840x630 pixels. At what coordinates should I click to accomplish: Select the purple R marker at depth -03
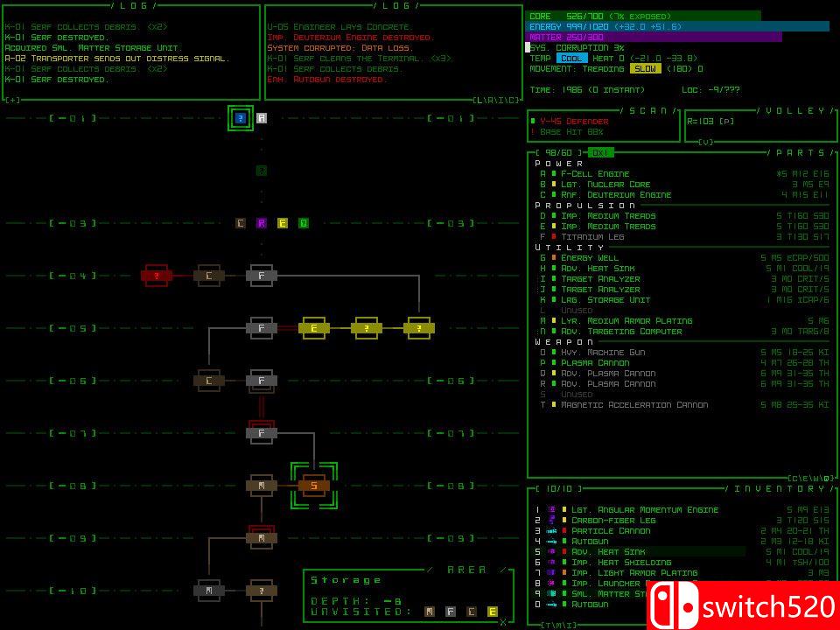[x=261, y=223]
